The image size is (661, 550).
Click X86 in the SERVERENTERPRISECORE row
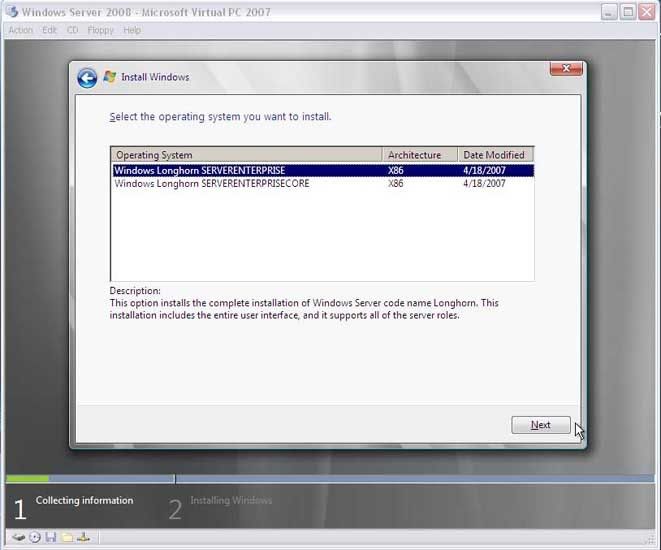[395, 183]
